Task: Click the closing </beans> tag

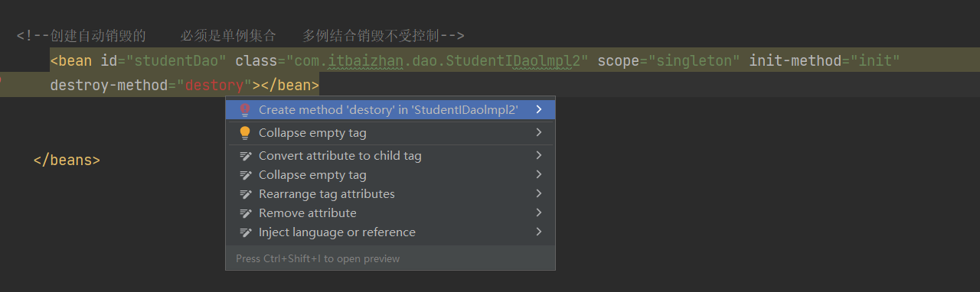Action: tap(67, 161)
